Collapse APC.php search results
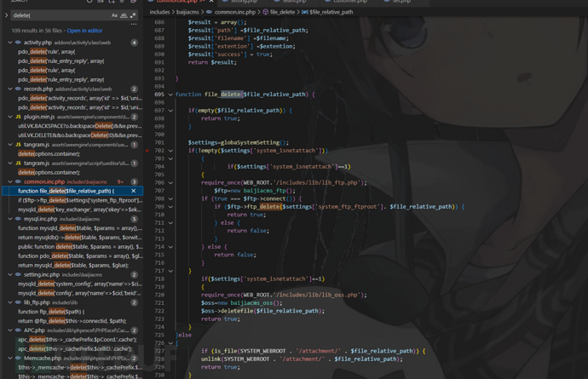 [10, 330]
